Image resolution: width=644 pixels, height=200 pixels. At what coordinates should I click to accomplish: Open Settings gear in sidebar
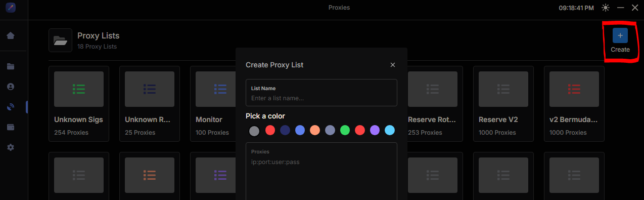pyautogui.click(x=10, y=147)
